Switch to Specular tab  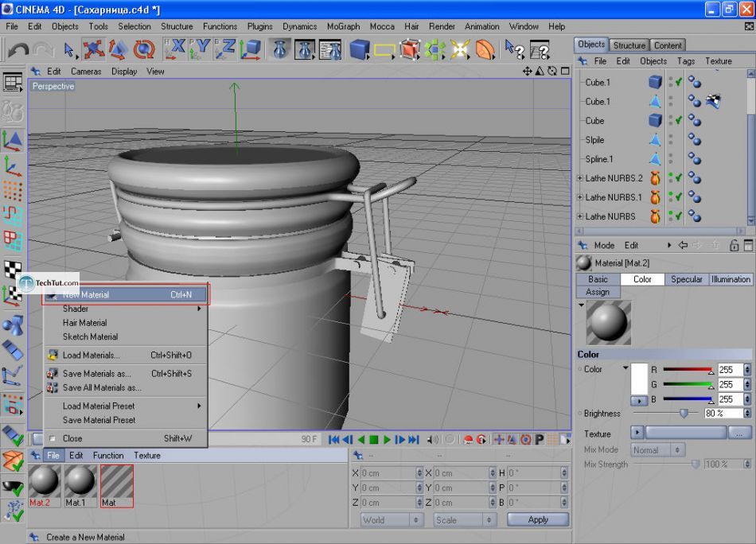point(687,279)
